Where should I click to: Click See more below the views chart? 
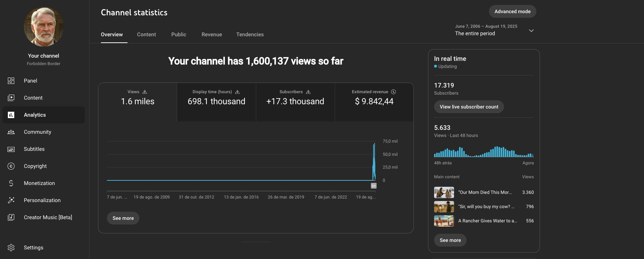coord(123,218)
